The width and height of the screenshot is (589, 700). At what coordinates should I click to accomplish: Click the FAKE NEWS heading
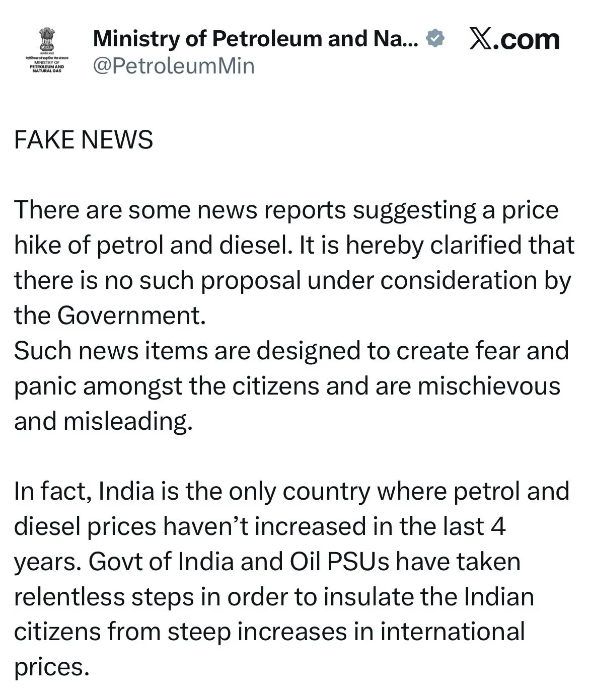(x=84, y=140)
